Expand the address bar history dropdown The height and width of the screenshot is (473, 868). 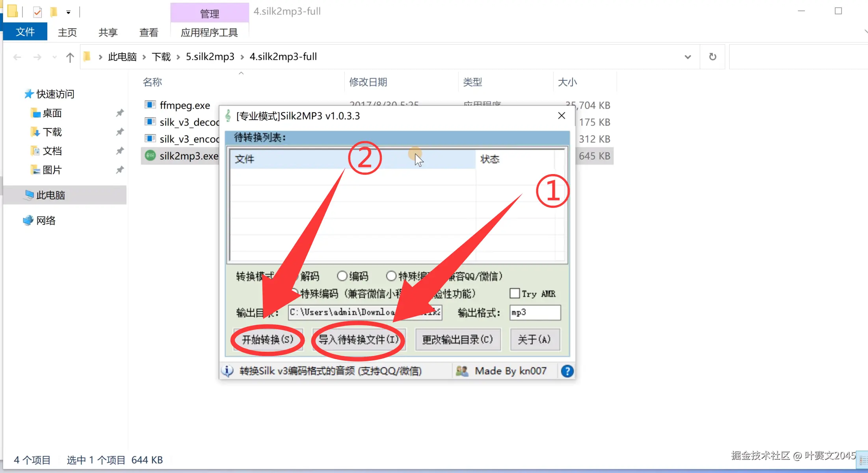(688, 57)
